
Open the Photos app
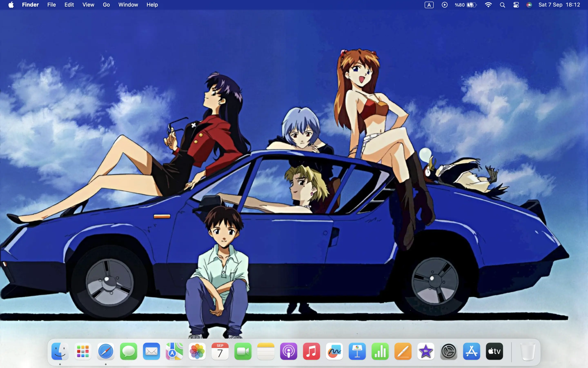pyautogui.click(x=197, y=351)
